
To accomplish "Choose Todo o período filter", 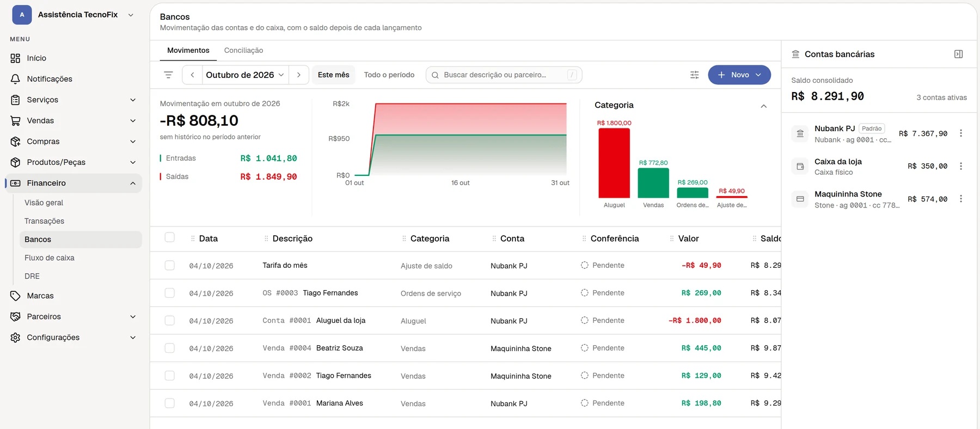I will [389, 75].
